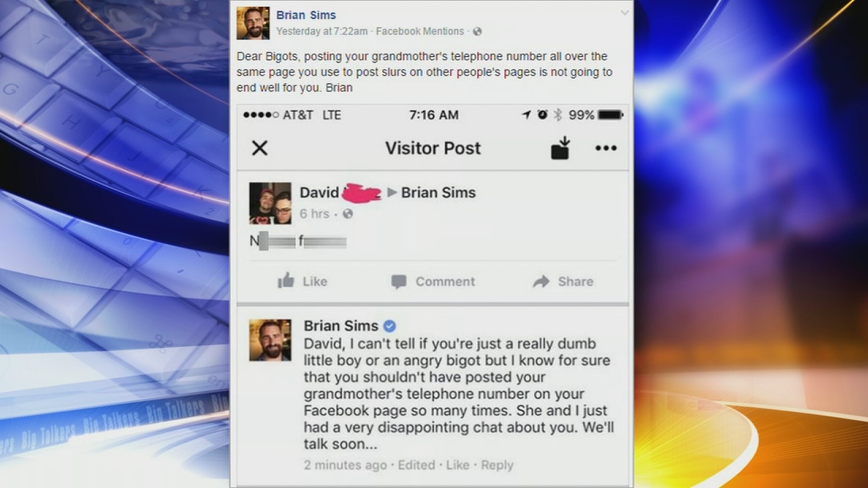Click the Facebook Mentions link

(x=420, y=32)
